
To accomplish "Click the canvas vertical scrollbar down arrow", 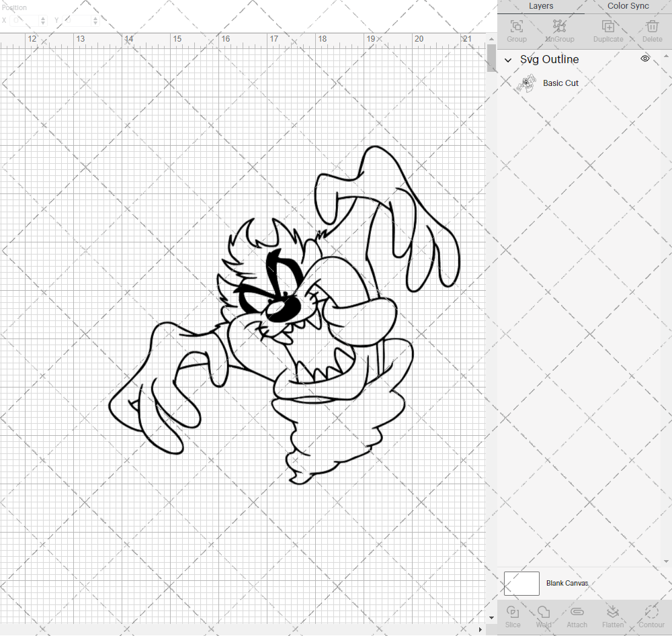I will [492, 618].
